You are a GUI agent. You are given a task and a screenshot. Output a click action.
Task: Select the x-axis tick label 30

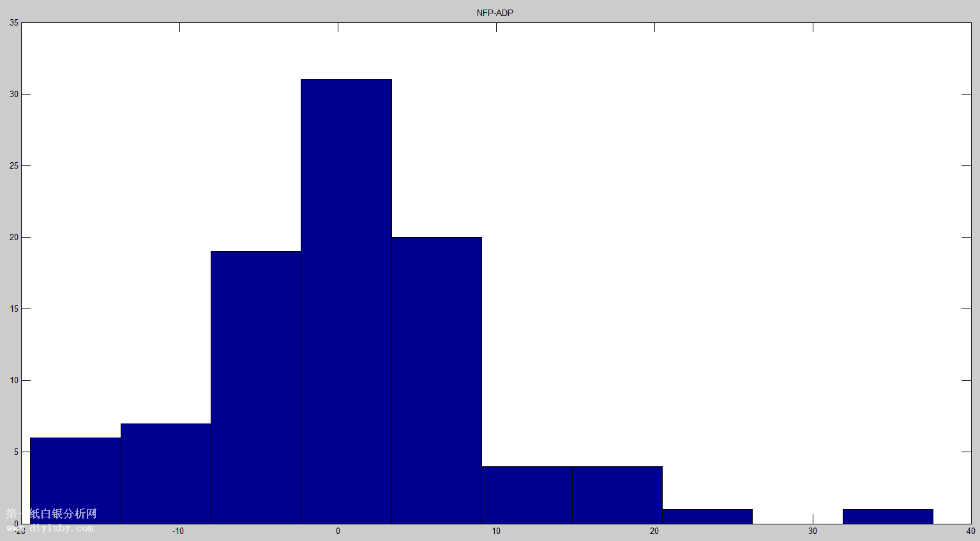(x=813, y=531)
